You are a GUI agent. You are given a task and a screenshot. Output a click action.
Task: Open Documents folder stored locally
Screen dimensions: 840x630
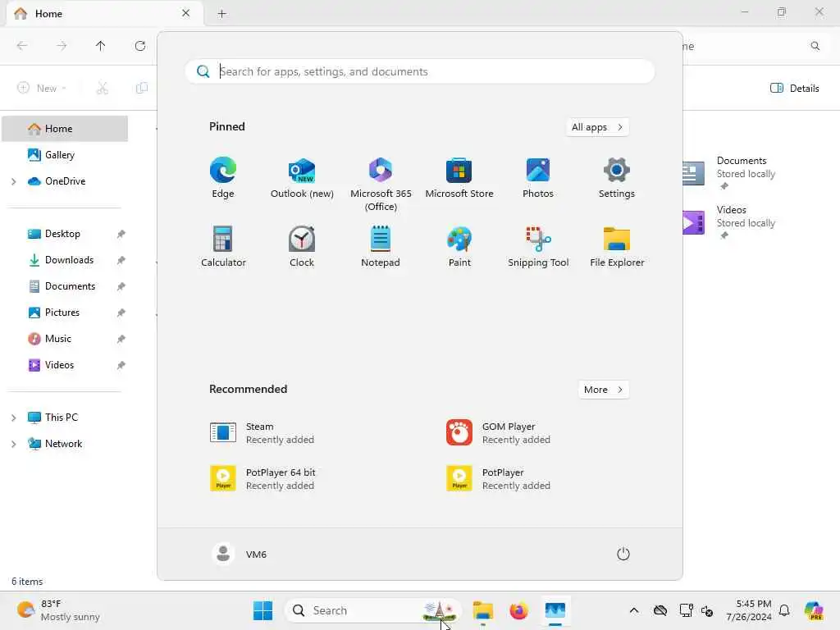(x=728, y=172)
